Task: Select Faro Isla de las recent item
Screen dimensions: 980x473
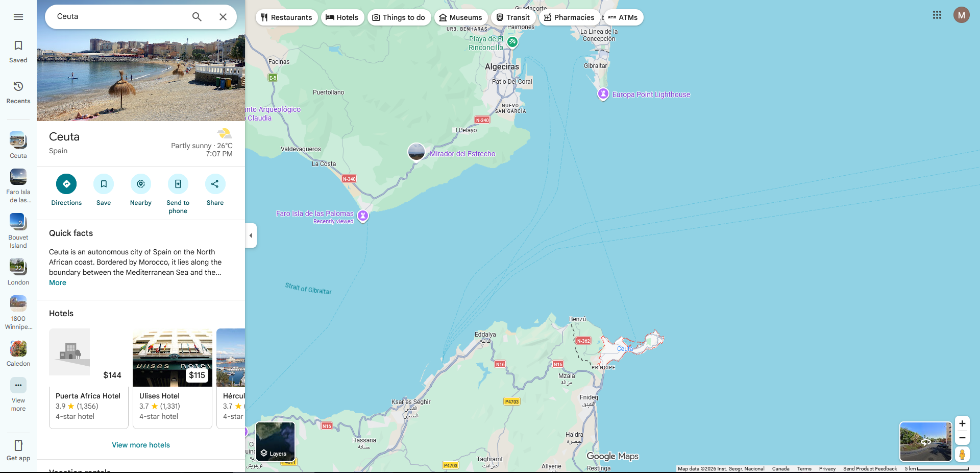Action: [18, 186]
